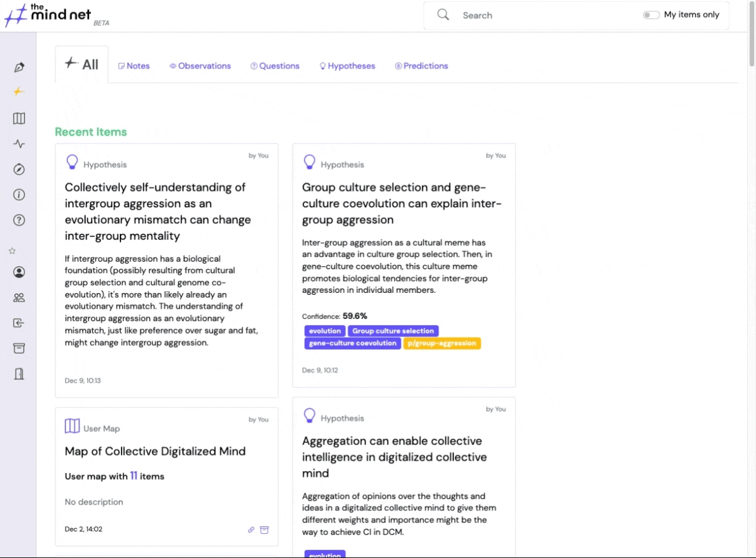756x558 pixels.
Task: Open the archive box icon in sidebar
Action: [19, 348]
